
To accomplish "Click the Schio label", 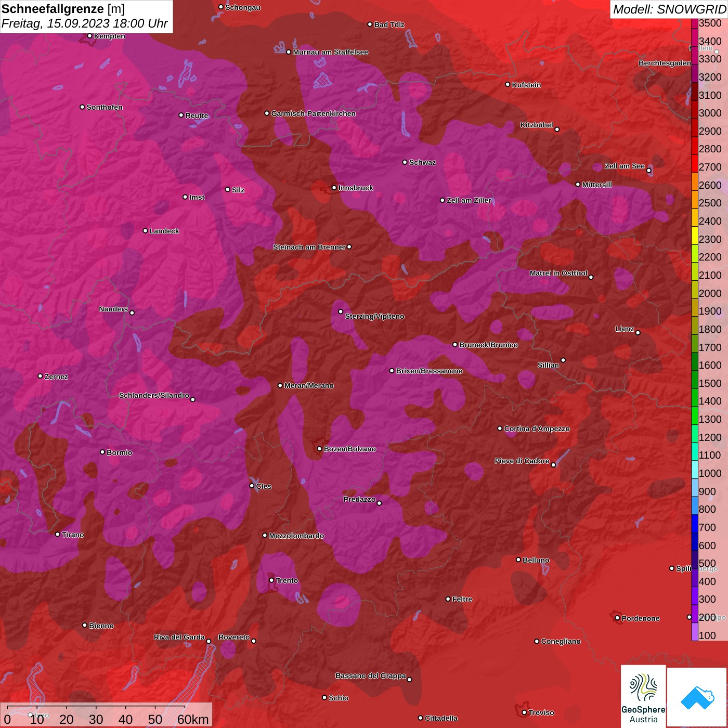I will point(339,698).
